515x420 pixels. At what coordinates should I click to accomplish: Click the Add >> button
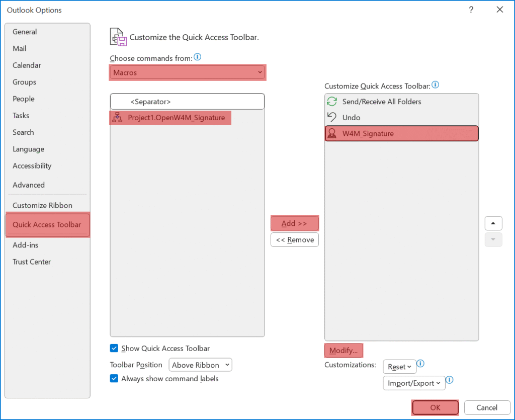pos(295,223)
